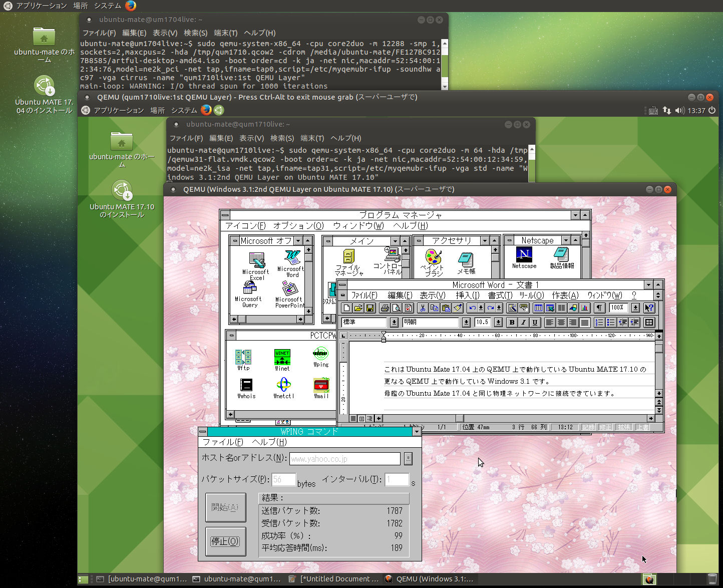723x588 pixels.
Task: Click Print icon in Word toolbar
Action: pyautogui.click(x=385, y=308)
